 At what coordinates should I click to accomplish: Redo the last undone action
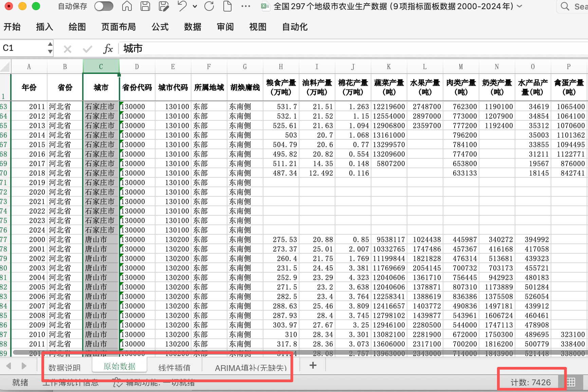pyautogui.click(x=209, y=6)
